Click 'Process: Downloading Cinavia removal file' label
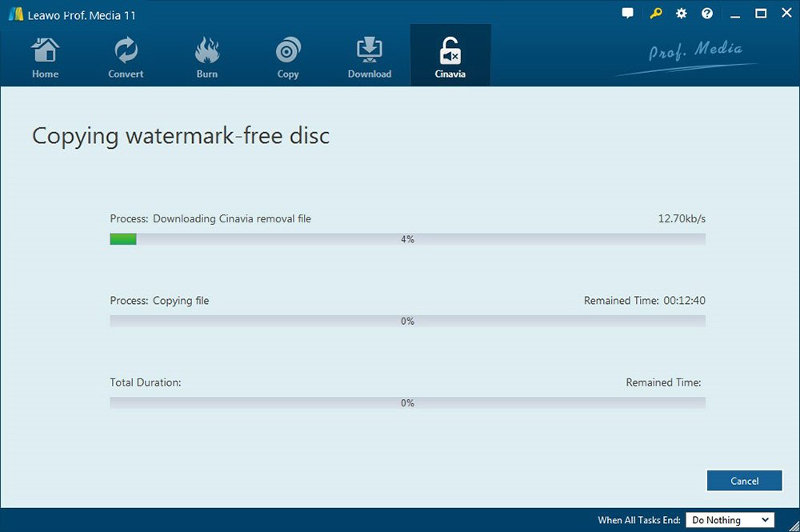The width and height of the screenshot is (800, 532). click(x=210, y=219)
